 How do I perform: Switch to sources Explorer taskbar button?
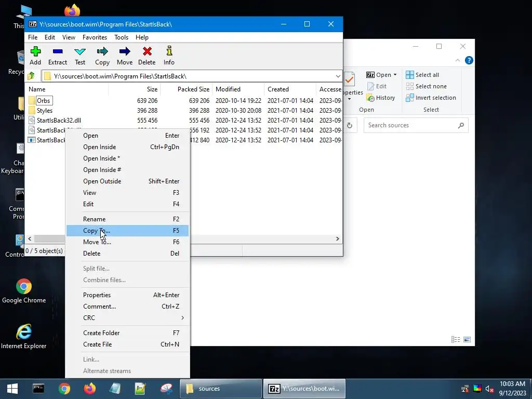pos(220,389)
